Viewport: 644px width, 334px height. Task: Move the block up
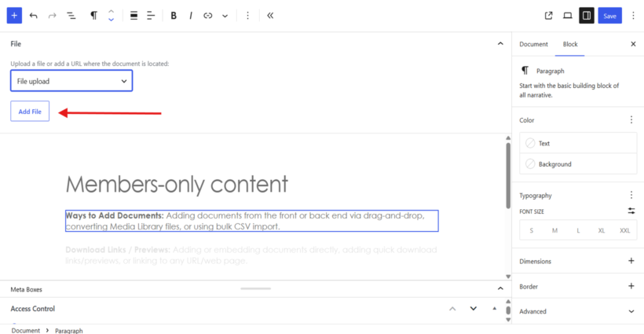point(111,12)
